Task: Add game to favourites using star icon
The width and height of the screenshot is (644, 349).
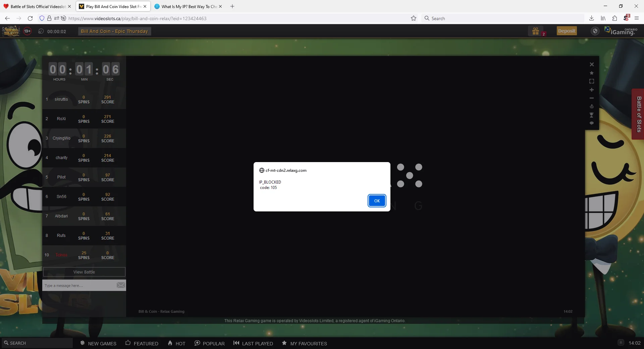Action: pyautogui.click(x=592, y=73)
